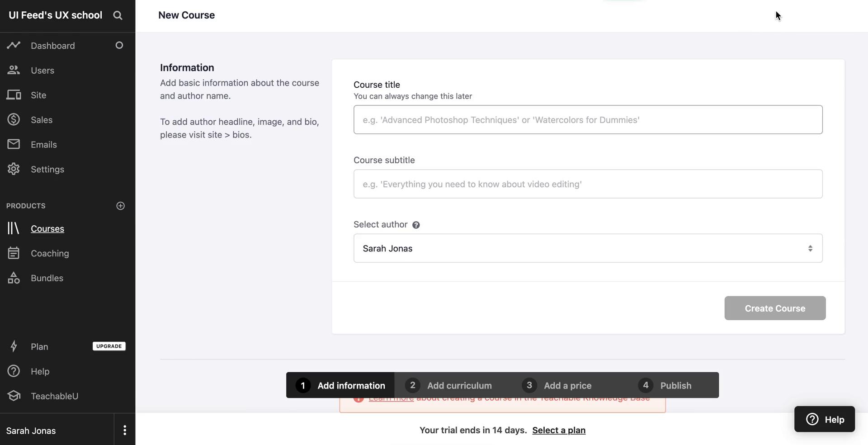Viewport: 868px width, 445px height.
Task: Click the Courses books icon
Action: (x=14, y=228)
